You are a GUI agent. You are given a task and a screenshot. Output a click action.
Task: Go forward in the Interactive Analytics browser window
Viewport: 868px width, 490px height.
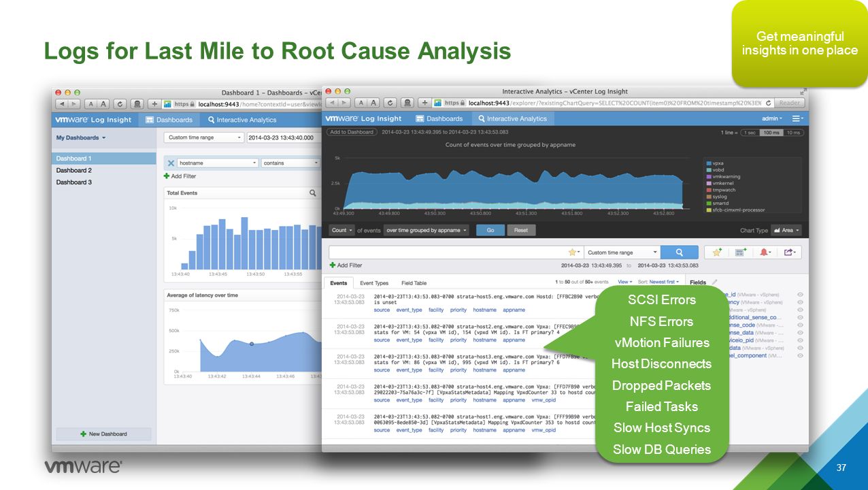(343, 103)
